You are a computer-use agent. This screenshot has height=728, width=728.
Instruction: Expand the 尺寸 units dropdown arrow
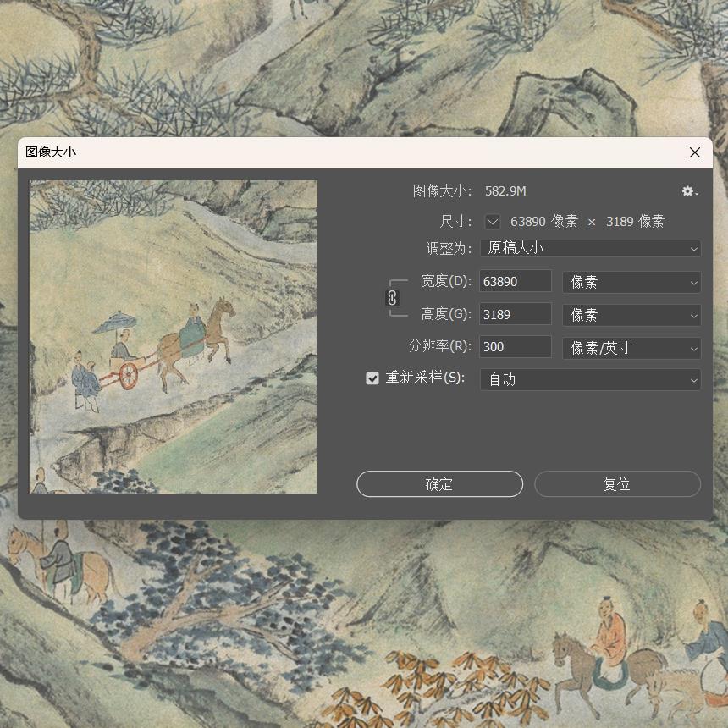[493, 222]
